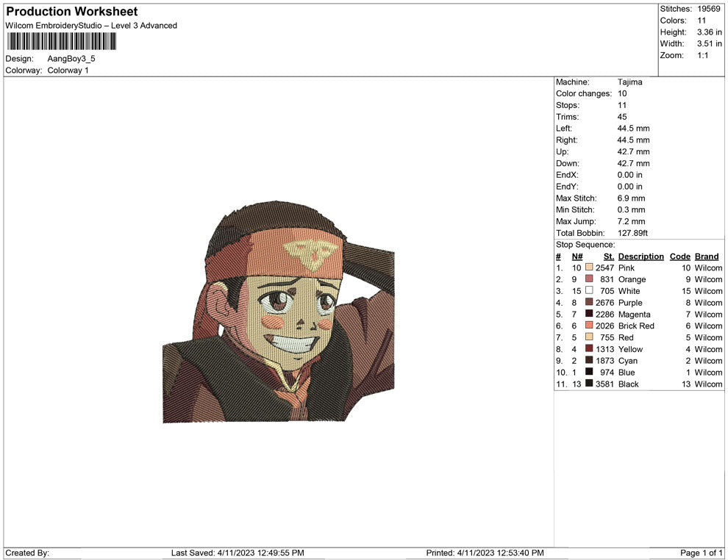
Task: Click the stitch count '2547' for Pink
Action: [605, 268]
